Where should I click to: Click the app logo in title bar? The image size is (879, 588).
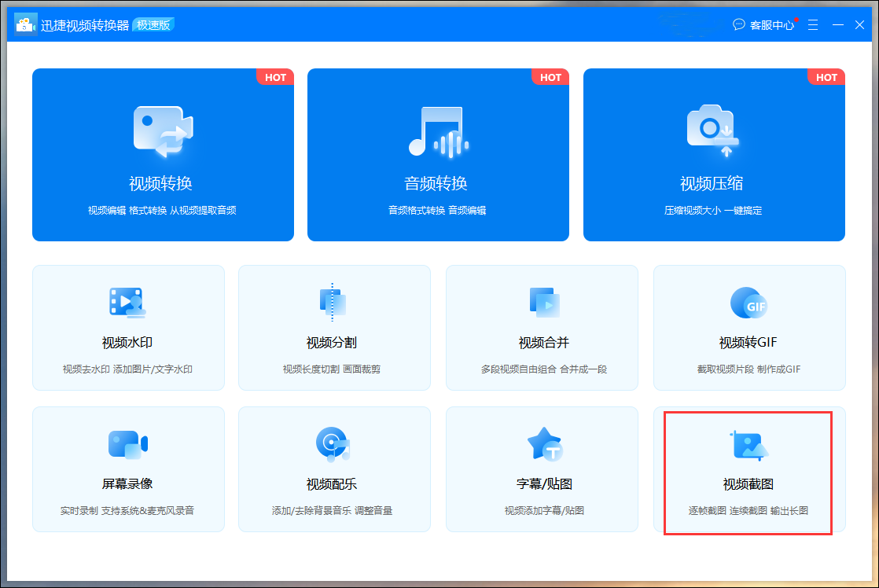click(x=25, y=24)
